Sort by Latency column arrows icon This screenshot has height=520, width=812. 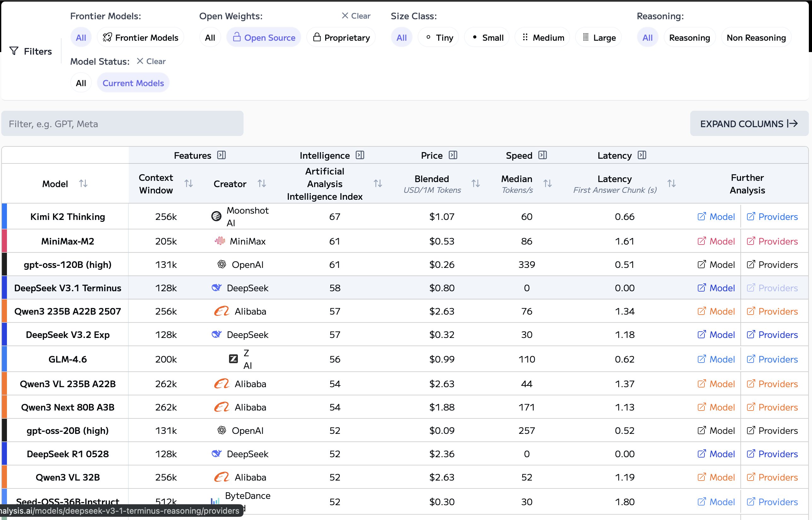[671, 183]
